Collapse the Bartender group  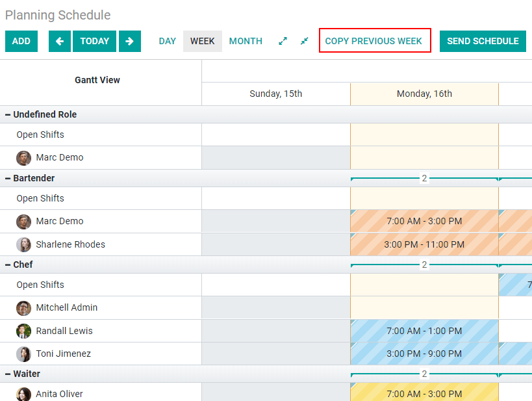pyautogui.click(x=8, y=178)
